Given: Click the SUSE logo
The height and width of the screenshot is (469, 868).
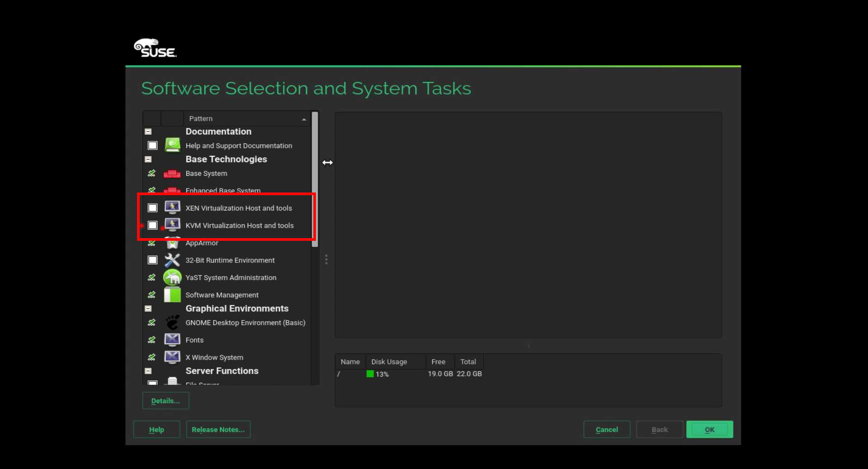Looking at the screenshot, I should coord(155,48).
